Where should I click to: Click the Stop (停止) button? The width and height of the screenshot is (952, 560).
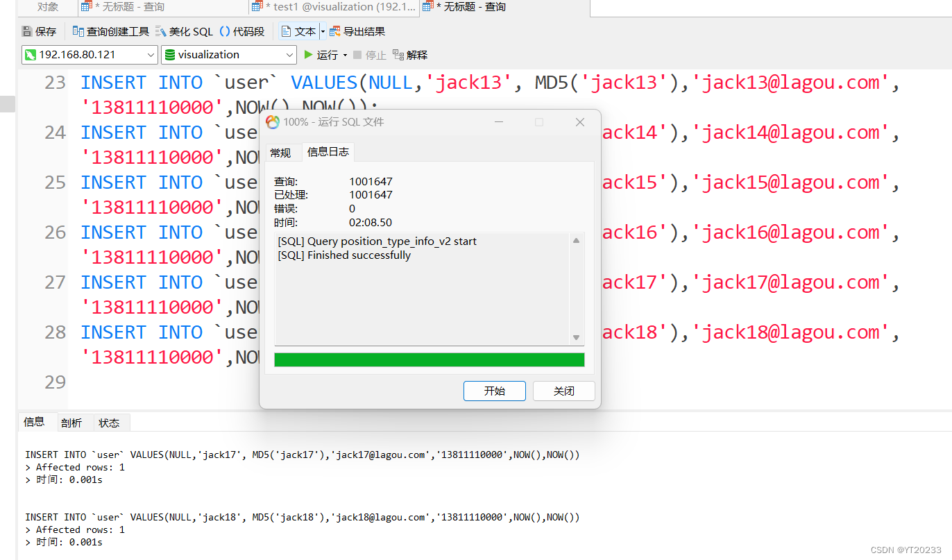[x=369, y=55]
